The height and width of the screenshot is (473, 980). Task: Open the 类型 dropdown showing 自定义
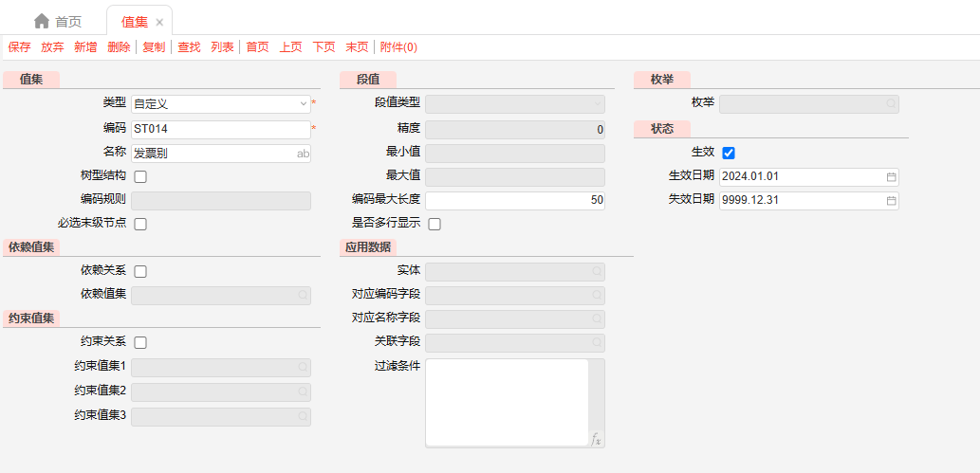pos(221,104)
